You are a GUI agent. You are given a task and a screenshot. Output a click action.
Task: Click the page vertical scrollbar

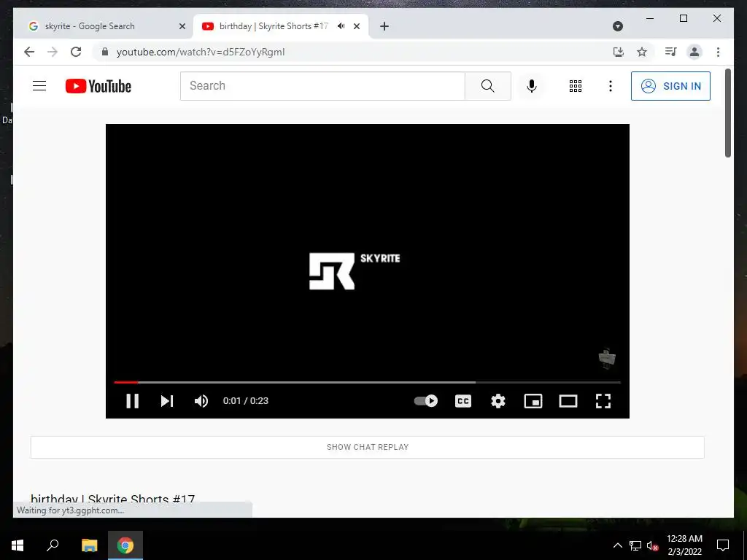click(728, 113)
